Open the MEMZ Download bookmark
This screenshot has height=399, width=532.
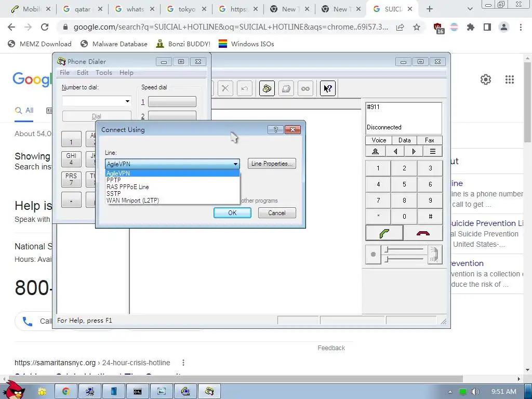(x=39, y=44)
